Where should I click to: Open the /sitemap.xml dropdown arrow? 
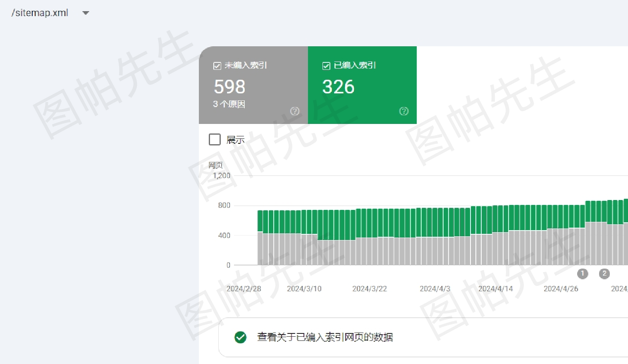tap(86, 13)
